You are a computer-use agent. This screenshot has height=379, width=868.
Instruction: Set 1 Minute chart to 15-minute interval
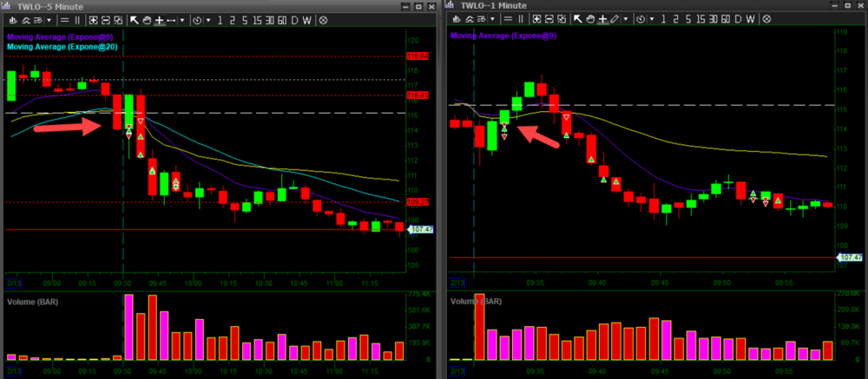[x=699, y=19]
